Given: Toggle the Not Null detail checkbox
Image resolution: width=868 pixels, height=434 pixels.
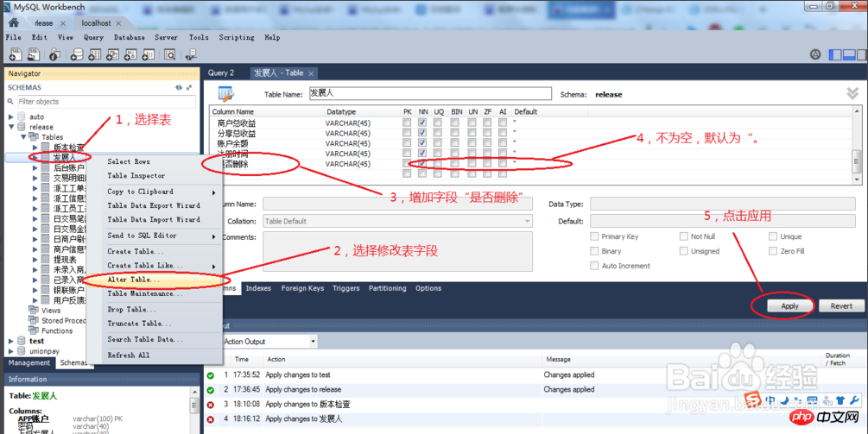Looking at the screenshot, I should pyautogui.click(x=684, y=236).
